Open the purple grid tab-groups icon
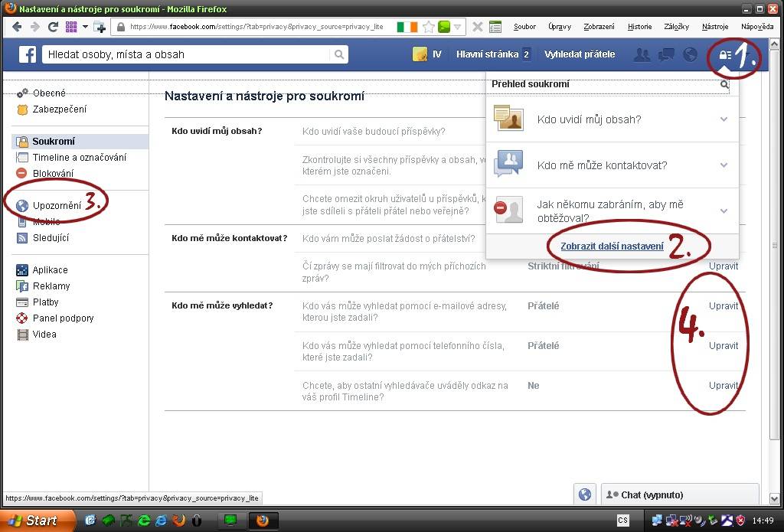This screenshot has height=532, width=784. point(71,27)
